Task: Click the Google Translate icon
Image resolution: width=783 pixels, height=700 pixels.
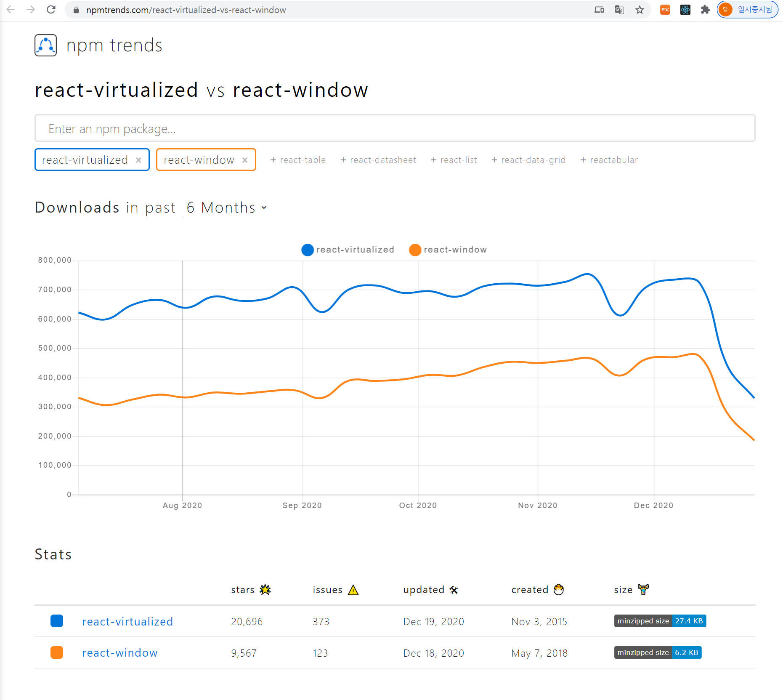Action: (619, 10)
